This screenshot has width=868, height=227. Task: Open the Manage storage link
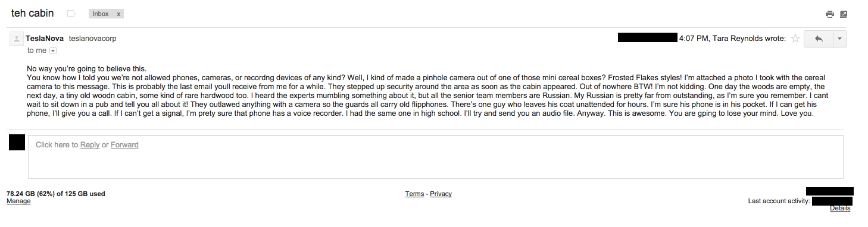[x=18, y=201]
